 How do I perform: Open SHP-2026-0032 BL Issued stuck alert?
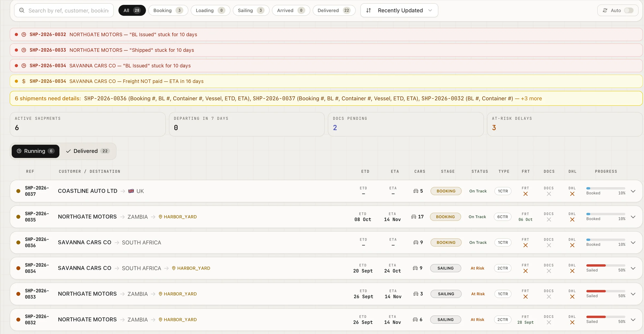(x=326, y=35)
